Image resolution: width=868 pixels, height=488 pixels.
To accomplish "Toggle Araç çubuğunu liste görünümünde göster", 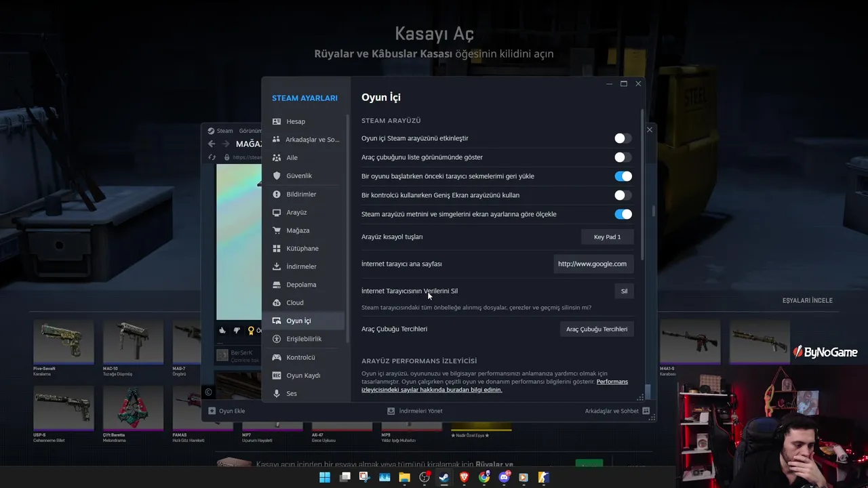I will point(623,157).
